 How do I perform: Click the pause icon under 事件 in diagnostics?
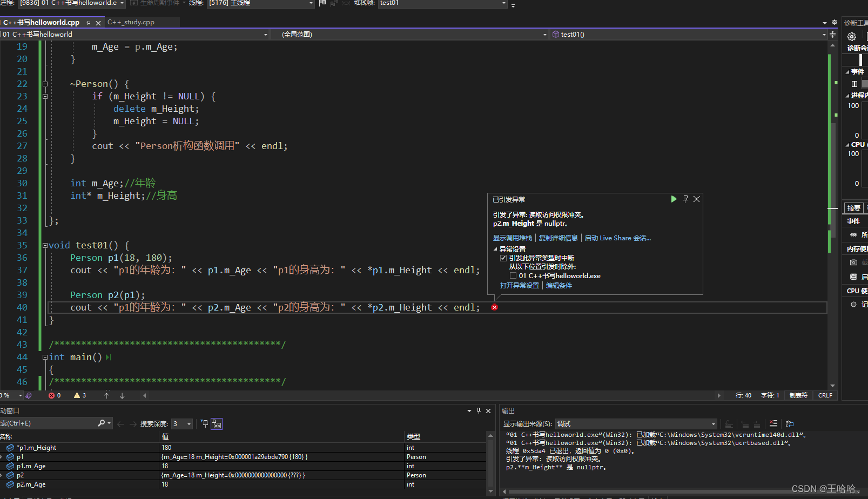(x=854, y=84)
